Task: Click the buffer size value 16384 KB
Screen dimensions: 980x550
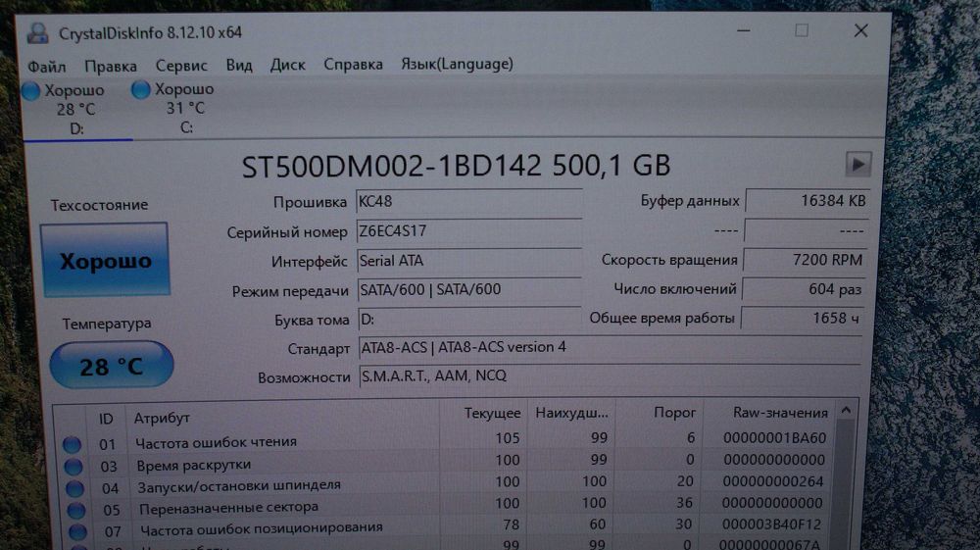Action: point(807,201)
